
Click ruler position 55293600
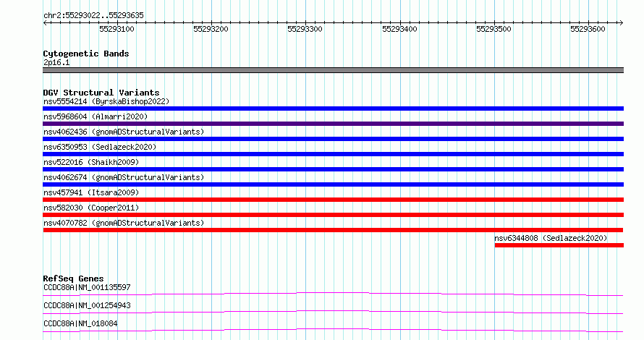(x=588, y=29)
